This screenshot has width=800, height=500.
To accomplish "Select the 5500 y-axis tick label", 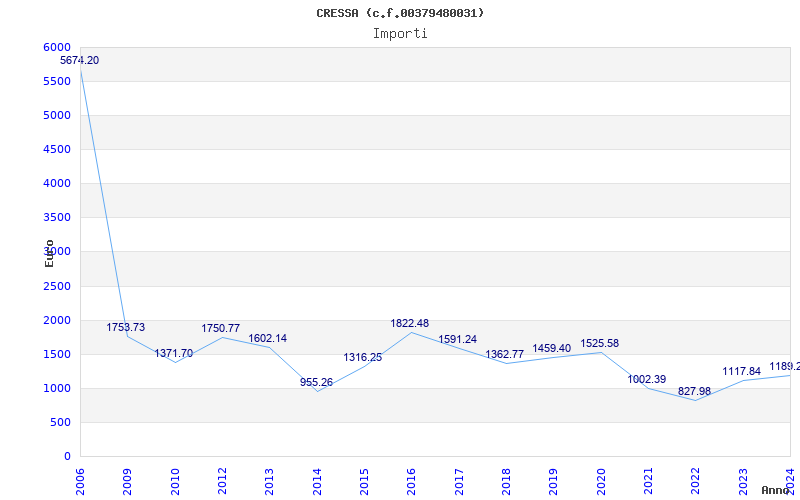I will point(57,81).
